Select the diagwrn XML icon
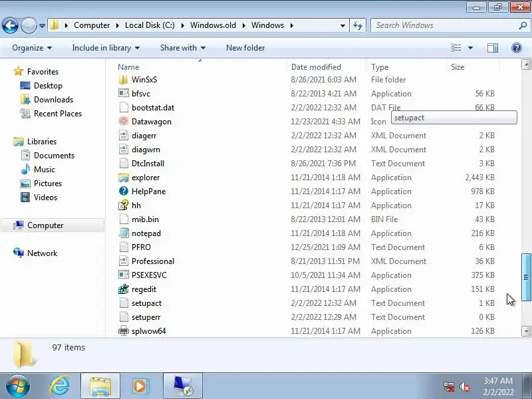This screenshot has width=532, height=399. pyautogui.click(x=124, y=149)
